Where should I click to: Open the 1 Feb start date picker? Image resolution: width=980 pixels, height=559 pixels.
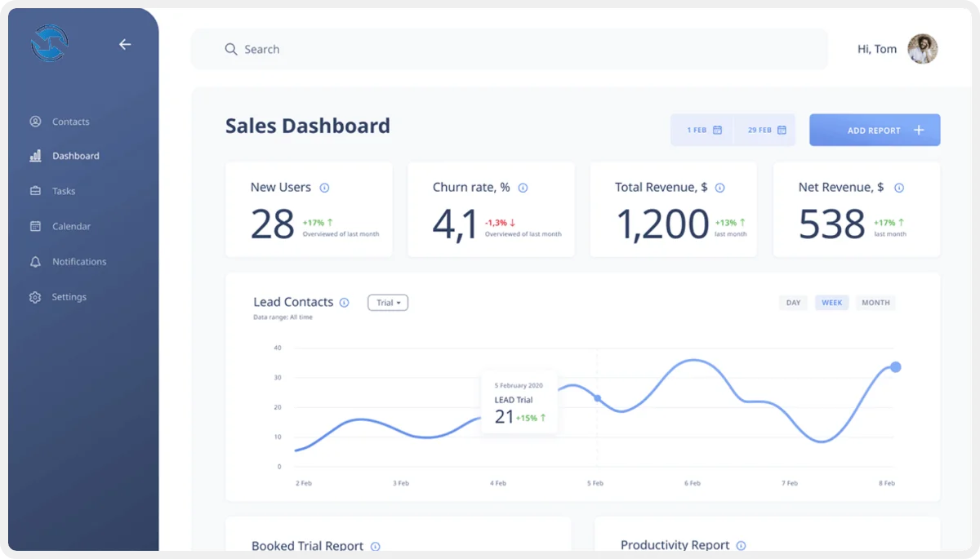pos(703,131)
